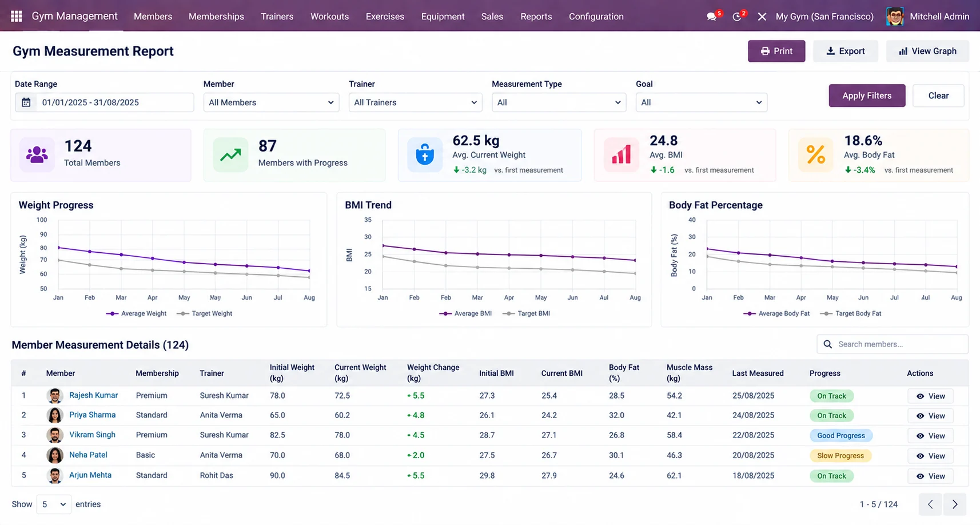Go to next page of members
This screenshot has height=525, width=980.
point(955,504)
